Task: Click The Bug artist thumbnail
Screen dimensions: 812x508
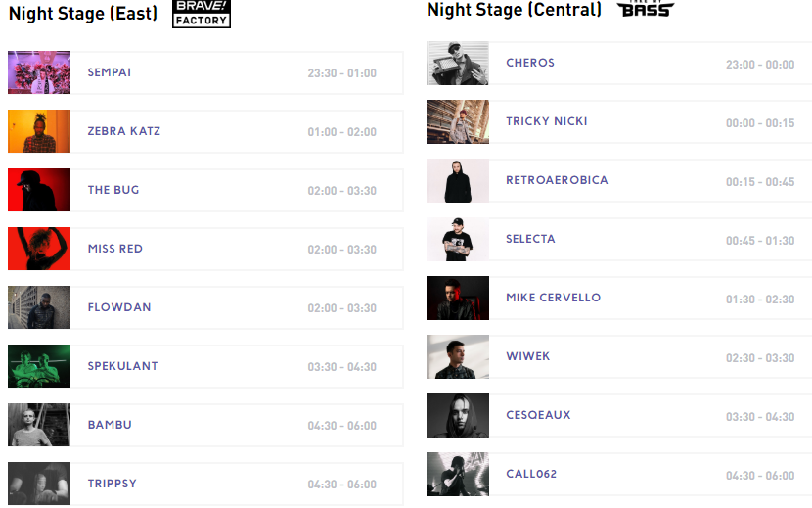Action: (39, 190)
